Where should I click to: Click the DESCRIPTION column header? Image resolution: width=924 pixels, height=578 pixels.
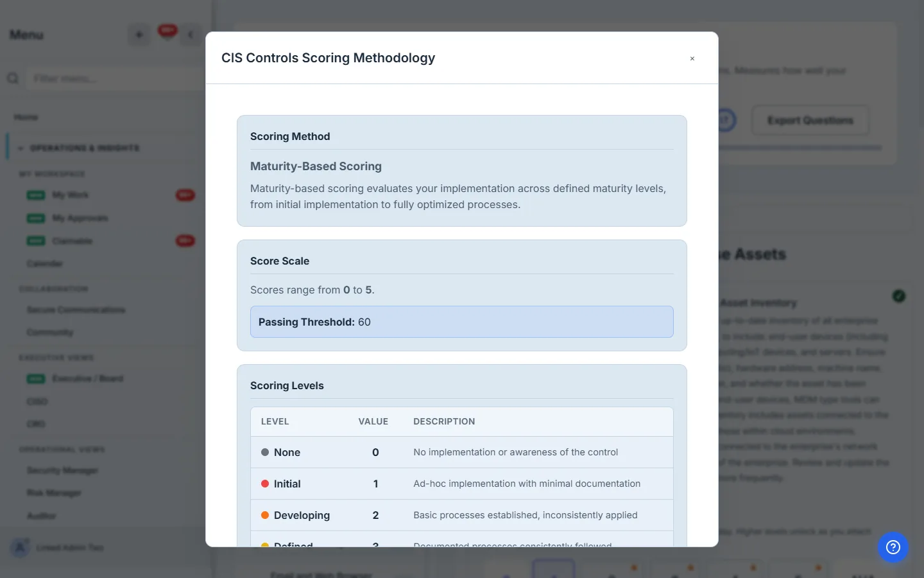tap(444, 421)
